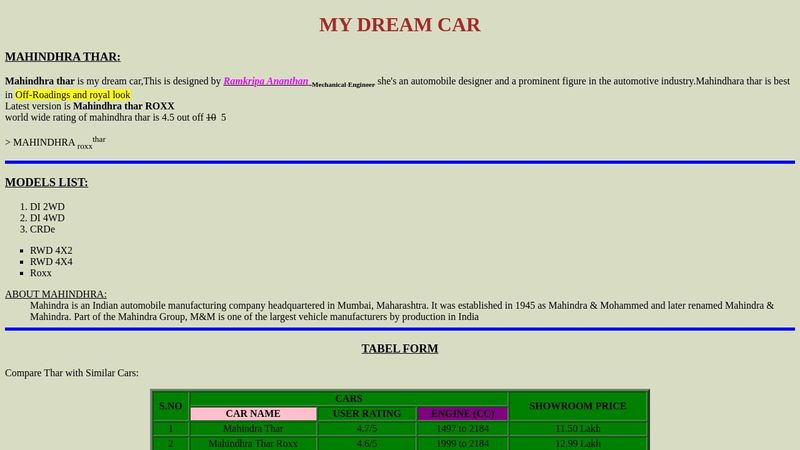Click the MY DREAM CAR heading
Image resolution: width=800 pixels, height=450 pixels.
click(400, 25)
